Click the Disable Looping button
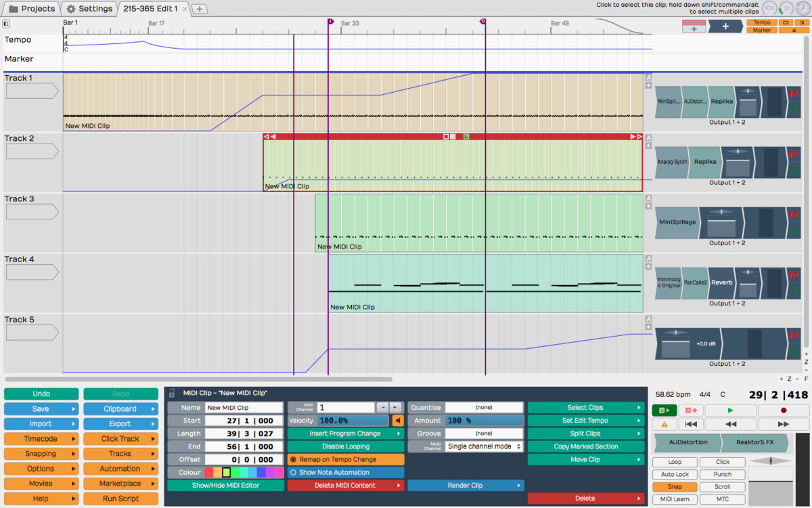The width and height of the screenshot is (812, 508). pos(345,446)
